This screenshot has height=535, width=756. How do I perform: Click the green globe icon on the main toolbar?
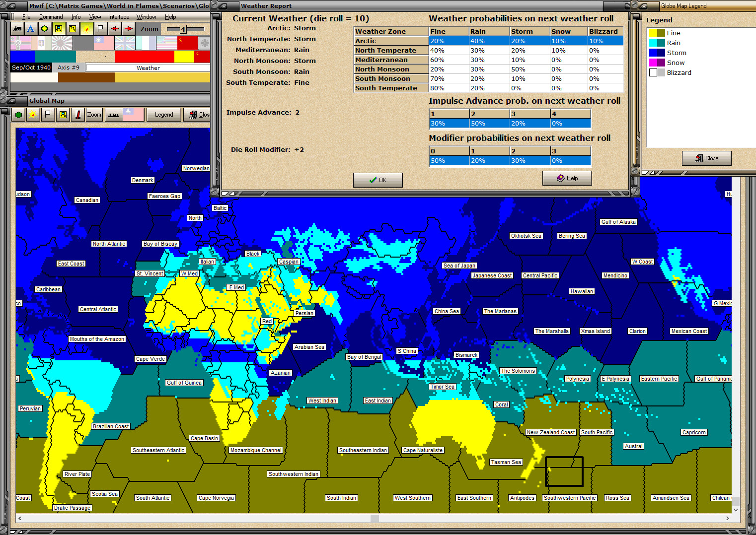(x=44, y=29)
